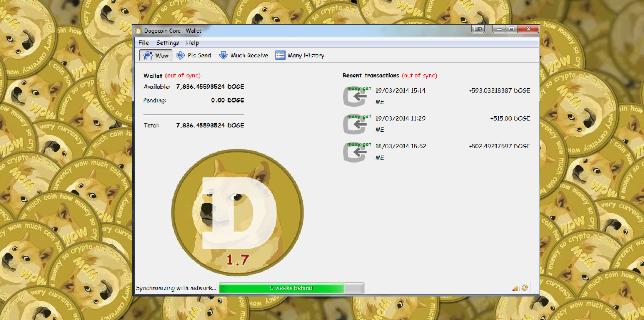Click the +515.00 DOGE transaction amount
Screen dimensions: 644x320
coord(510,119)
